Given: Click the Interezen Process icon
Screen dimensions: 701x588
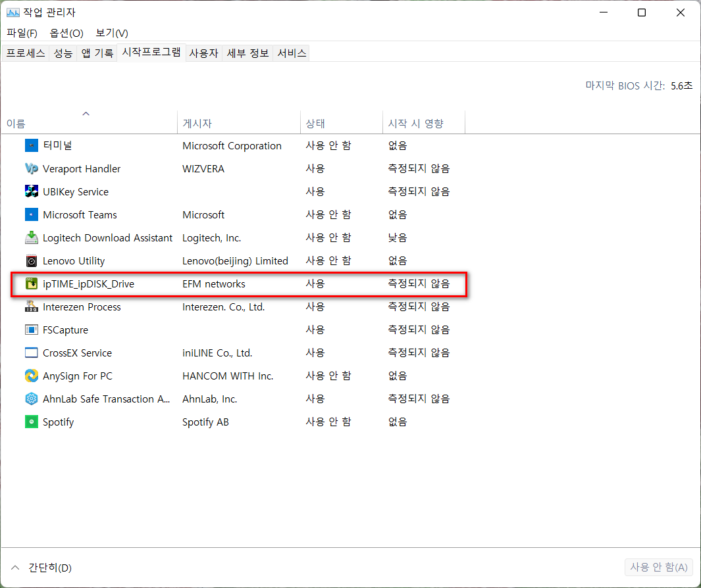Looking at the screenshot, I should pos(32,307).
